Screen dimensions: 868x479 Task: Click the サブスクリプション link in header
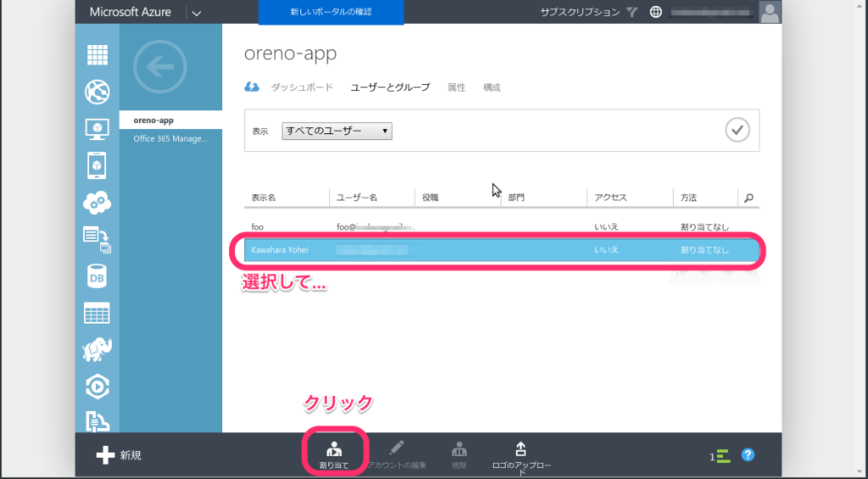[x=580, y=12]
